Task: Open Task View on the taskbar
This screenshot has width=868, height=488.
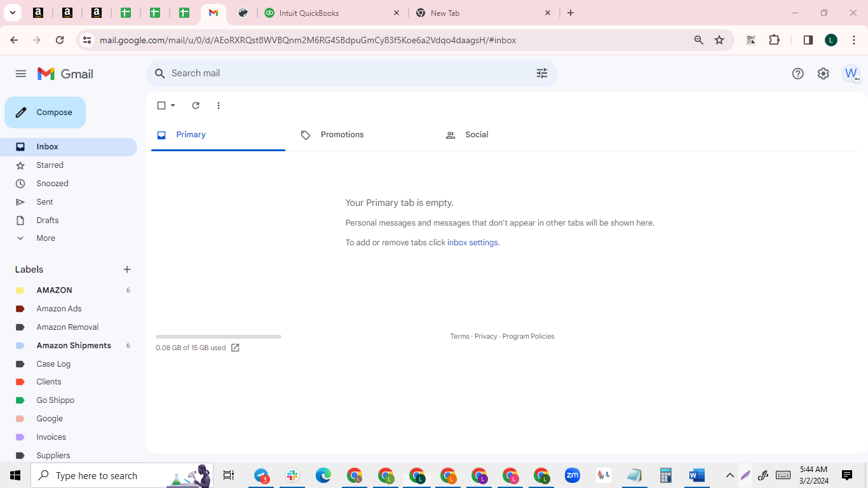Action: tap(229, 475)
